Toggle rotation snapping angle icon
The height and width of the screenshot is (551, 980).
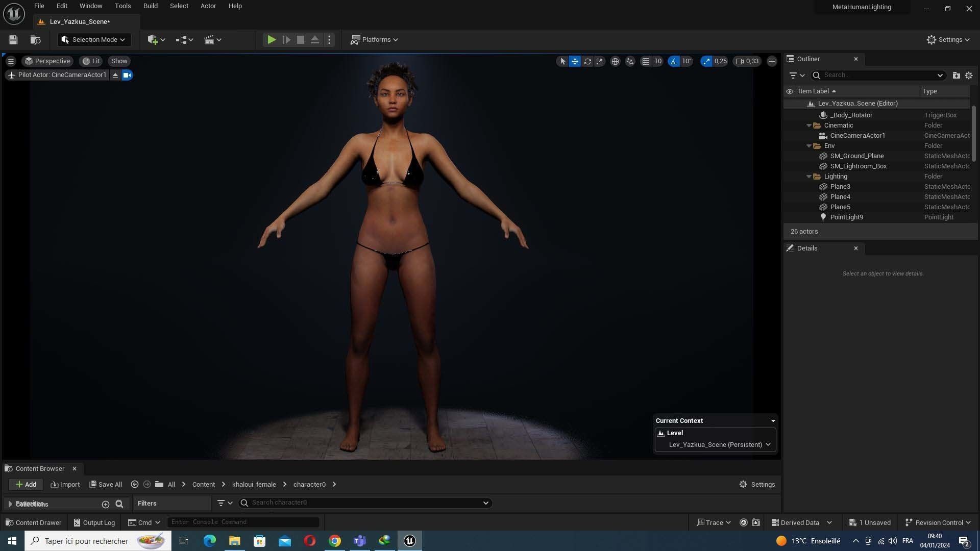click(x=674, y=61)
